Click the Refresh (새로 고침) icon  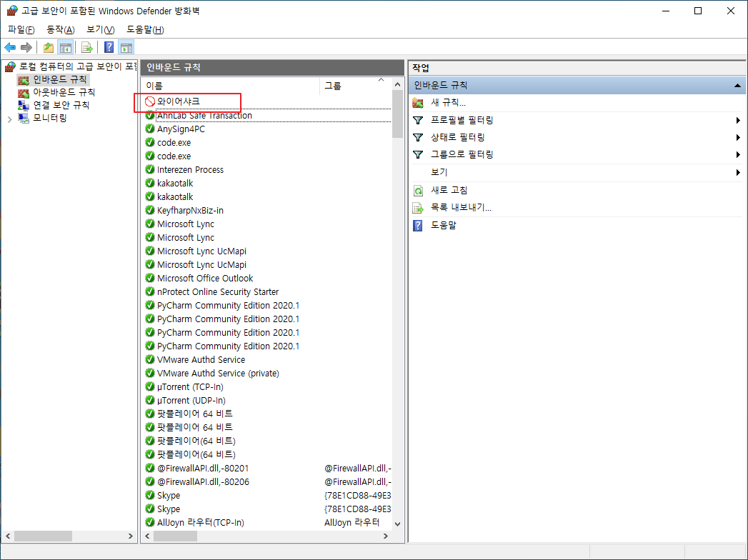tap(418, 190)
